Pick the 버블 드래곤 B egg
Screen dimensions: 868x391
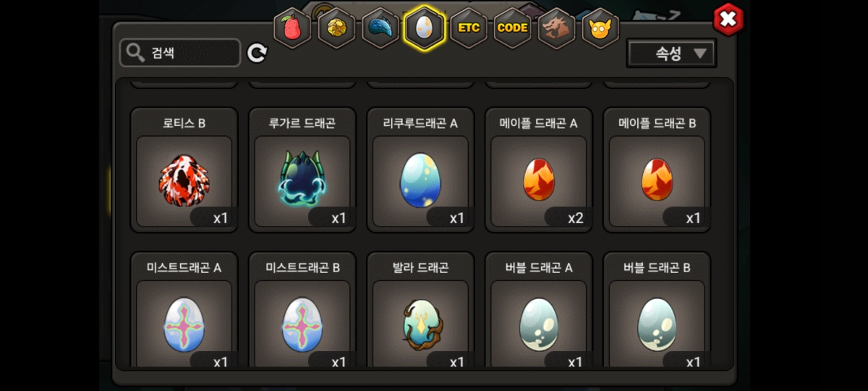pyautogui.click(x=657, y=310)
